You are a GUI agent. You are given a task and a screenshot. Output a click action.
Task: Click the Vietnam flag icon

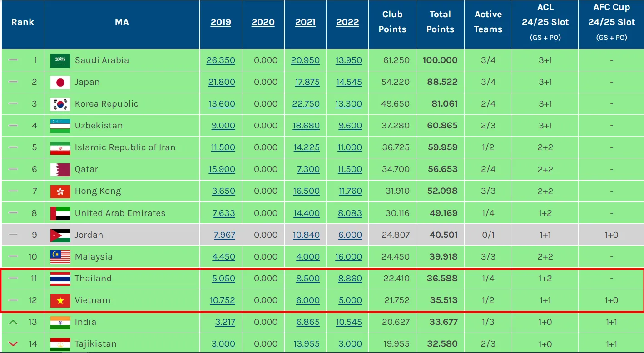tap(60, 300)
